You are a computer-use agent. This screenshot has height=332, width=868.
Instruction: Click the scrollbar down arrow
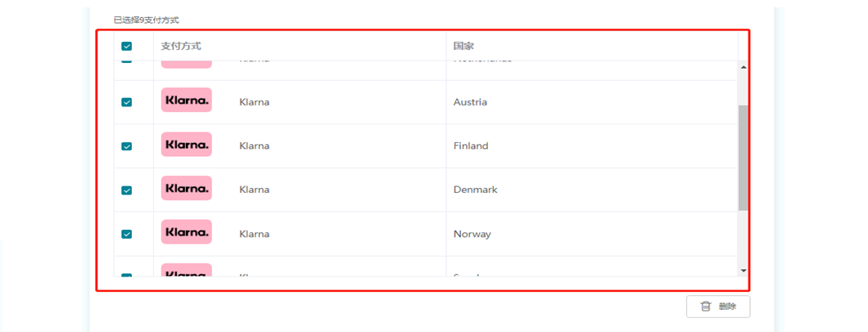[743, 271]
